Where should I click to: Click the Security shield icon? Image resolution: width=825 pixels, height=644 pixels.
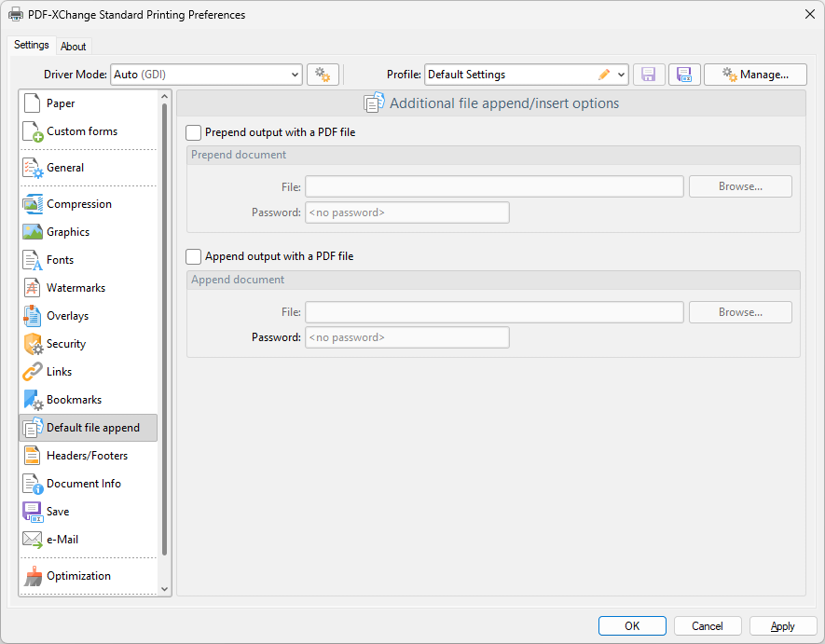pos(34,344)
